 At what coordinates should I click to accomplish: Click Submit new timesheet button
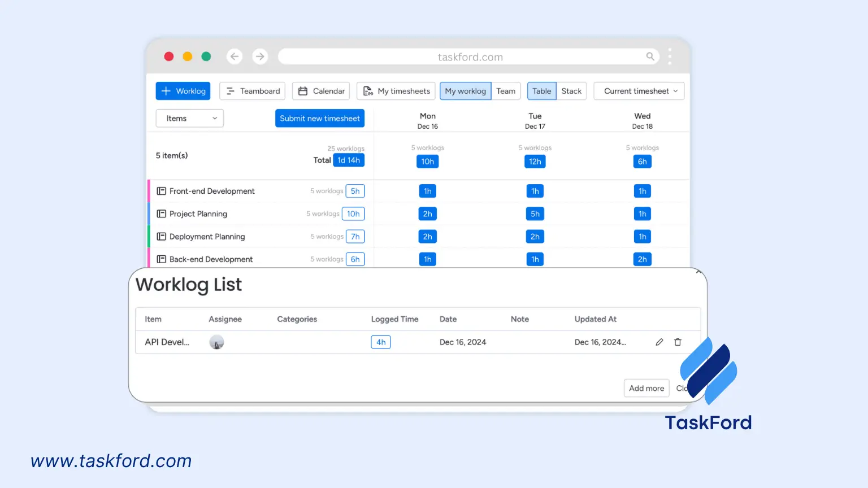coord(320,118)
